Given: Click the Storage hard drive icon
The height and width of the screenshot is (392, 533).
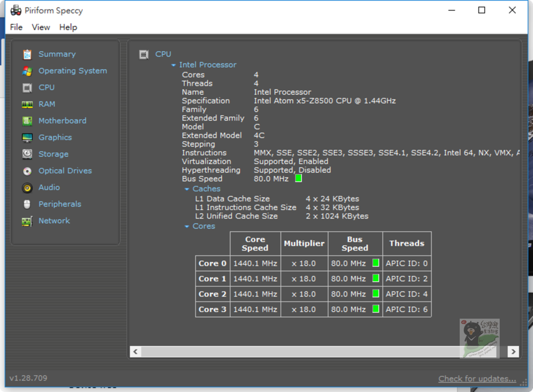Looking at the screenshot, I should tap(28, 154).
